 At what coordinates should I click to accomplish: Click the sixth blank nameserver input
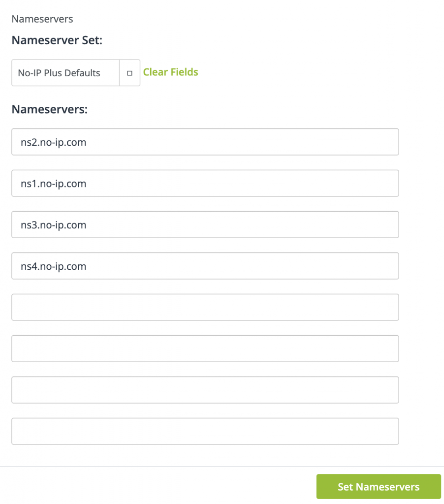tap(205, 348)
